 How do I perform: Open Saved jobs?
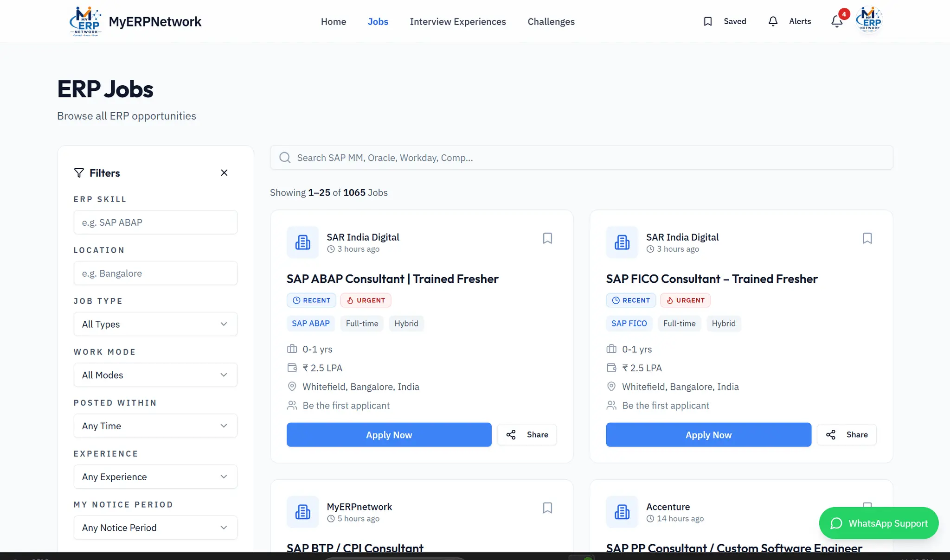tap(725, 21)
